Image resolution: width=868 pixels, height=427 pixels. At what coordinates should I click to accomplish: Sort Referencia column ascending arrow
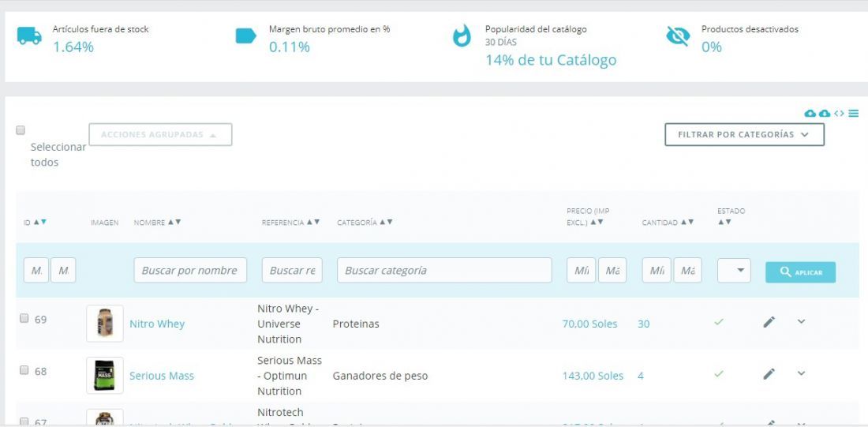point(309,222)
